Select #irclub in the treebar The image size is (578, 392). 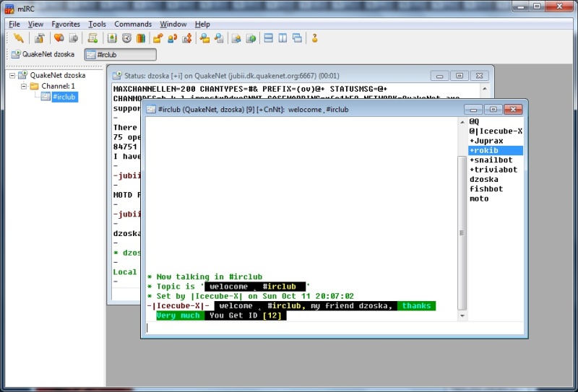click(64, 97)
